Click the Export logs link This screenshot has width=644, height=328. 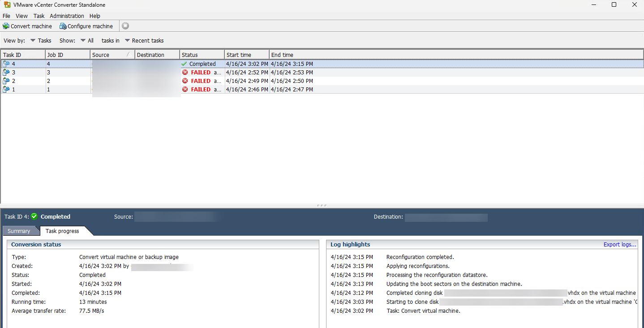619,245
